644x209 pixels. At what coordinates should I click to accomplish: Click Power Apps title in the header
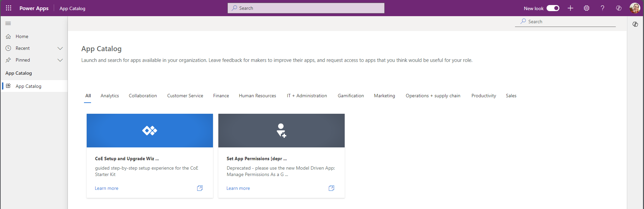click(x=34, y=8)
